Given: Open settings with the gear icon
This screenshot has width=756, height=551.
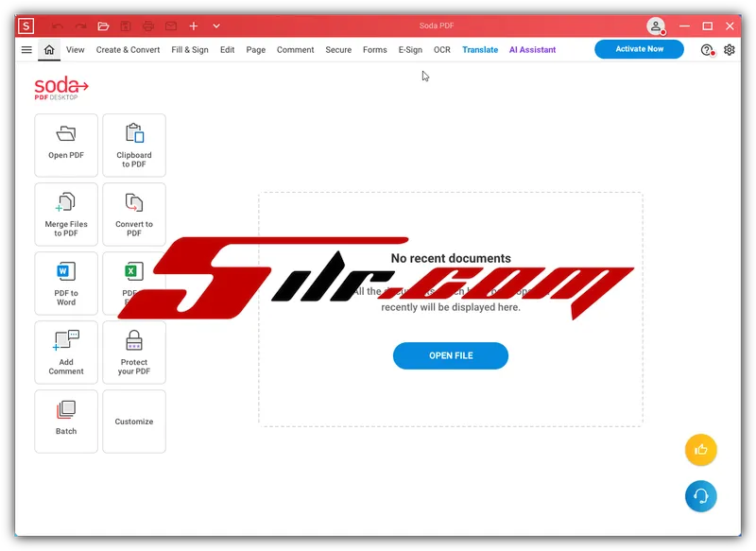Looking at the screenshot, I should click(x=730, y=50).
